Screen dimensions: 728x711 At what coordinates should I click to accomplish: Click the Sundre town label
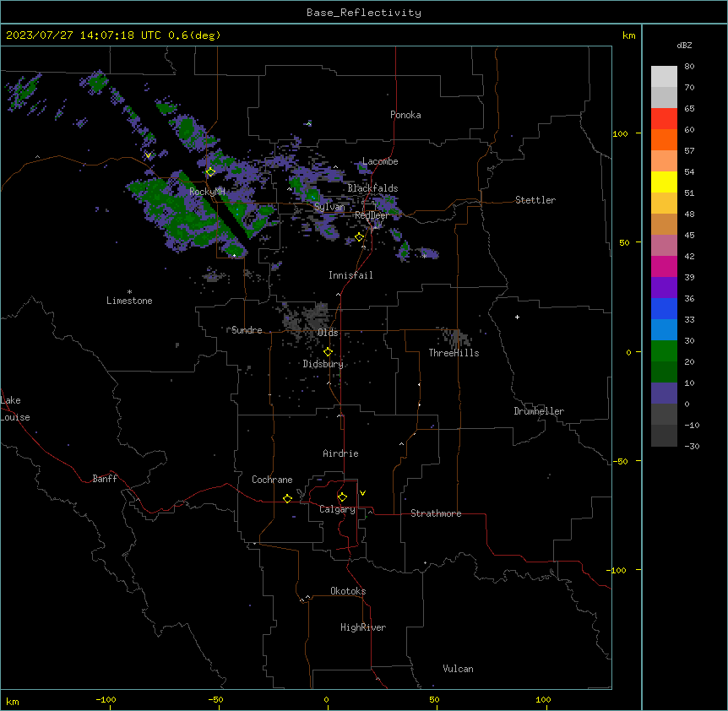(x=247, y=330)
